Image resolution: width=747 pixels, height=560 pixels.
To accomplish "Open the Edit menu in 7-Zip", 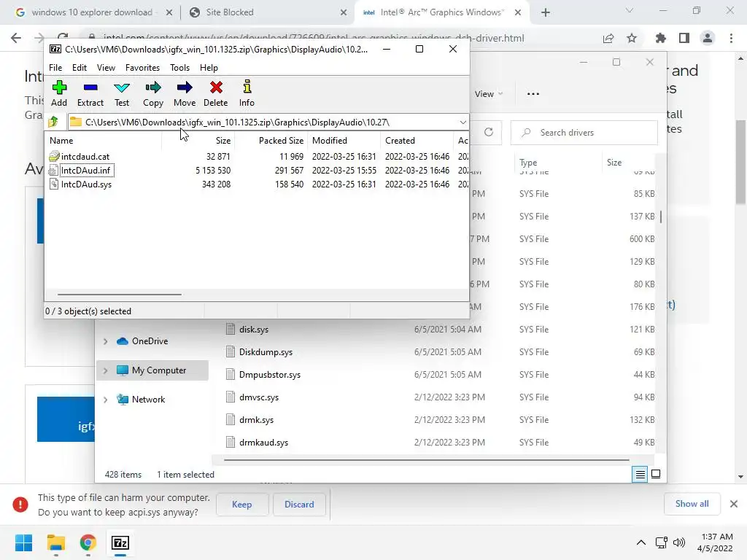I will (79, 68).
